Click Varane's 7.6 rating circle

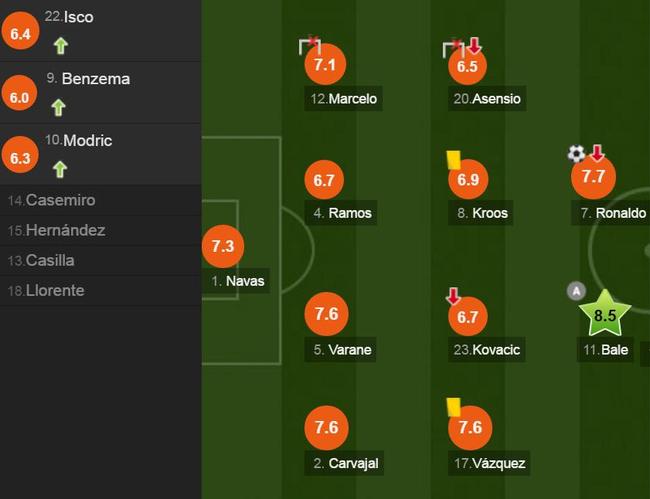[x=327, y=314]
